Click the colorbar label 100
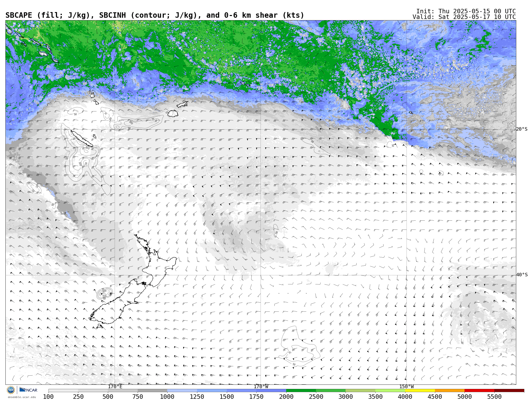Viewport: 532px width, 400px height. [x=49, y=397]
